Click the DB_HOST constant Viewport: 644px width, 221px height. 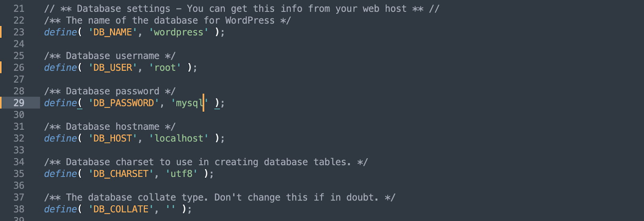click(x=113, y=138)
